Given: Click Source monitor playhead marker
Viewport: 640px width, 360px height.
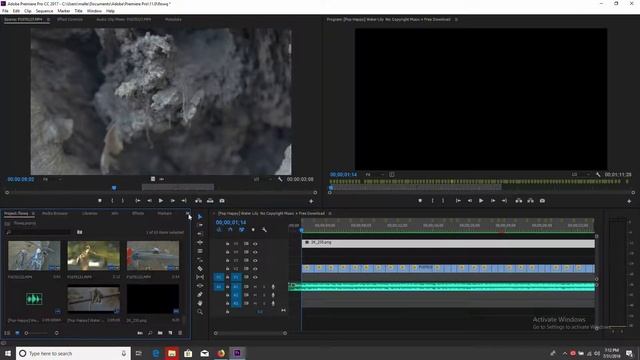Looking at the screenshot, I should point(114,188).
